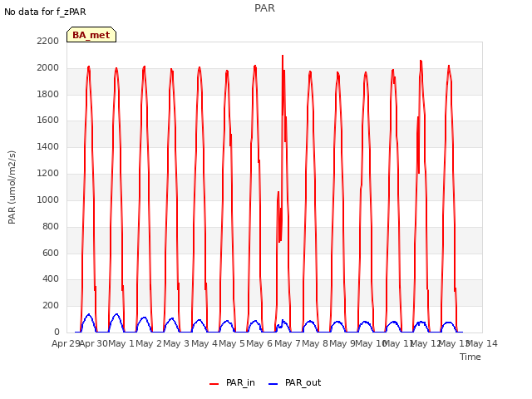The width and height of the screenshot is (532, 399).
Task: Click the May 4 x-axis date label
Action: (204, 343)
